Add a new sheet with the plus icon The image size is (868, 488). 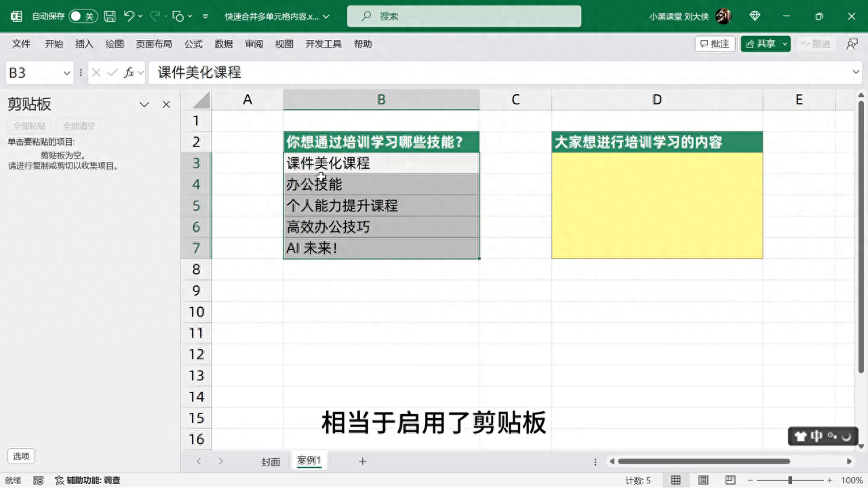click(x=363, y=462)
